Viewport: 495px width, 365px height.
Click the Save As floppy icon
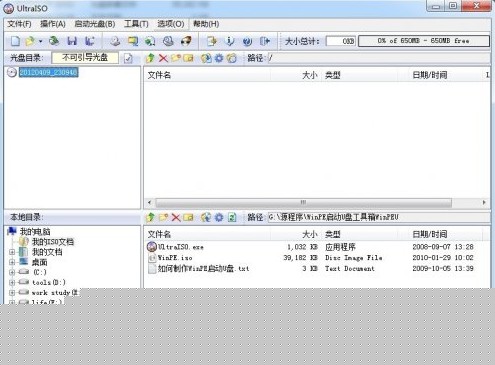click(89, 41)
